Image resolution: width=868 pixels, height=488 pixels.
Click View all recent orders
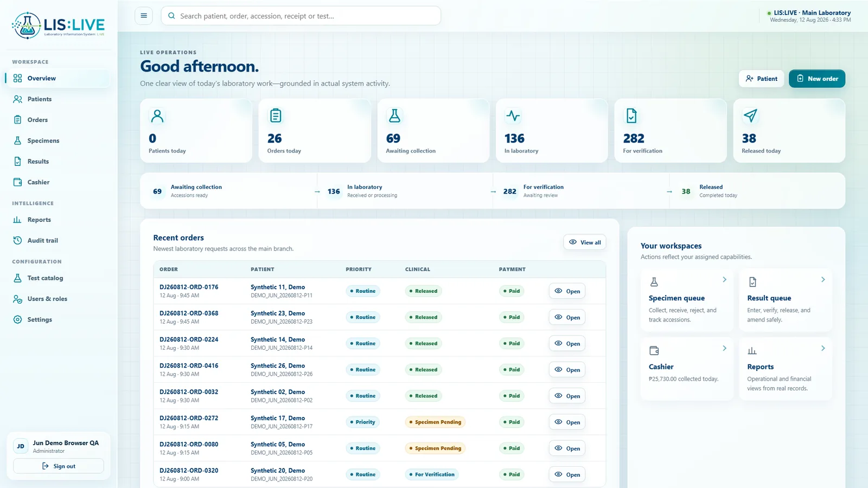[x=585, y=242]
